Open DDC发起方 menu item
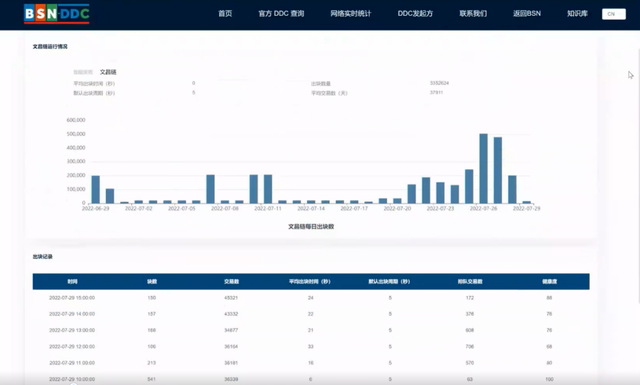The image size is (640, 385). coord(415,13)
